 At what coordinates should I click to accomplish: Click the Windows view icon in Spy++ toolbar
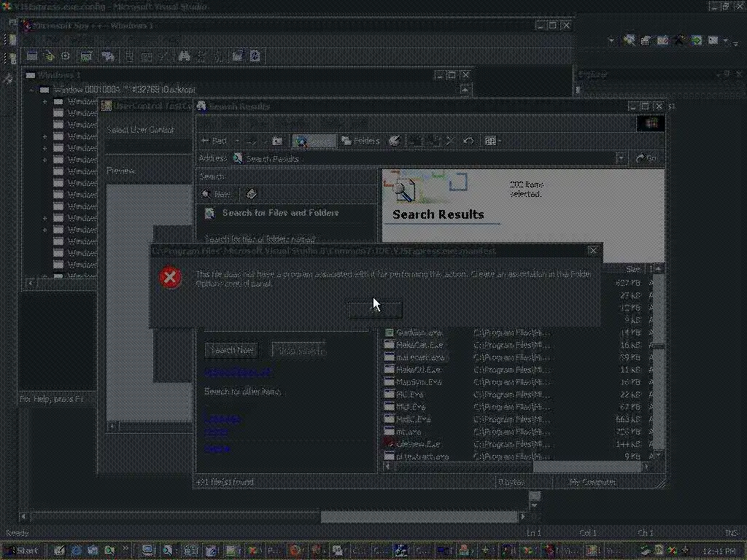pos(32,56)
